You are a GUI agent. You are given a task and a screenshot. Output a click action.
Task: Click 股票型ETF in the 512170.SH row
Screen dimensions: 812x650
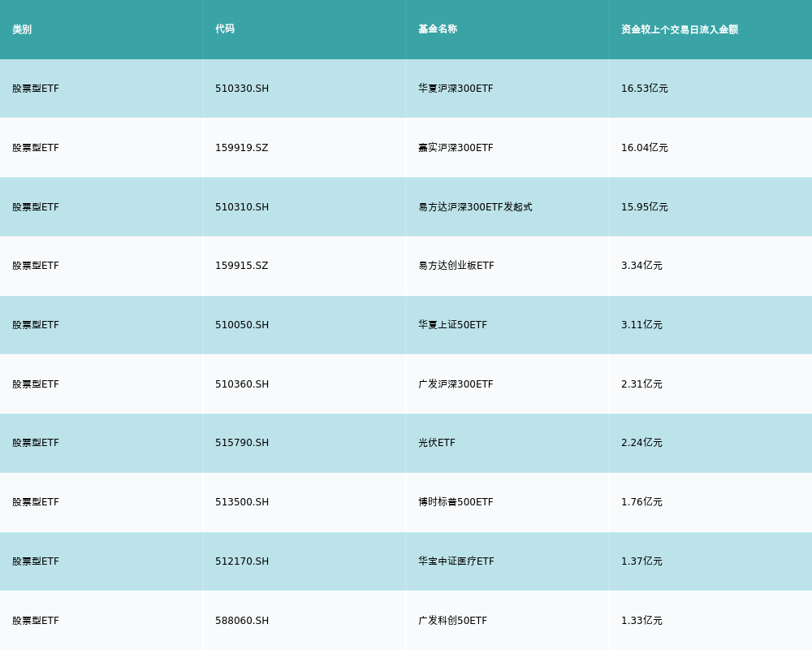coord(36,561)
